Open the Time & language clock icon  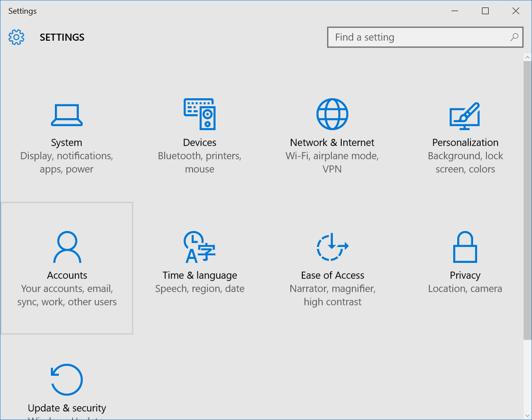pyautogui.click(x=200, y=247)
